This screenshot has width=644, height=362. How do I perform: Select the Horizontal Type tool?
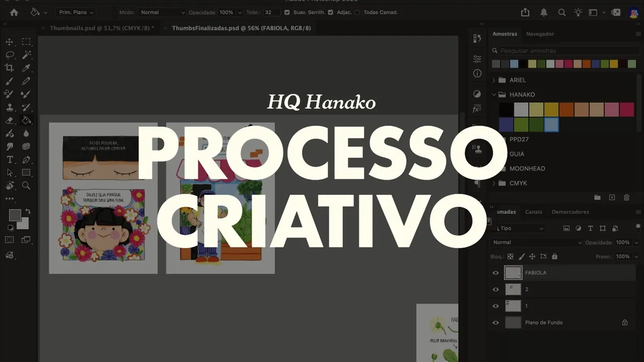point(9,159)
